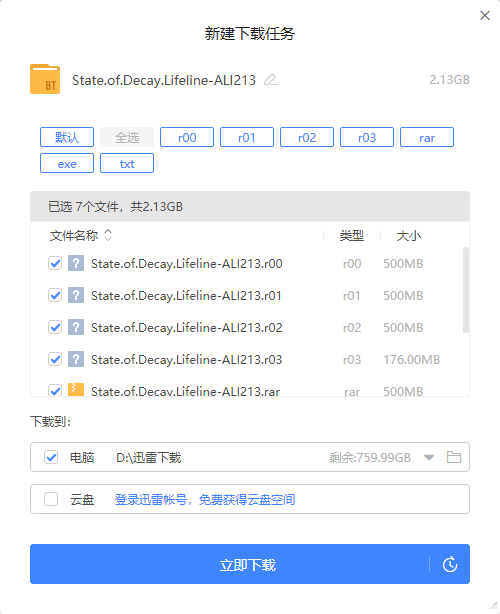
Task: Close the new download task dialog
Action: [485, 15]
